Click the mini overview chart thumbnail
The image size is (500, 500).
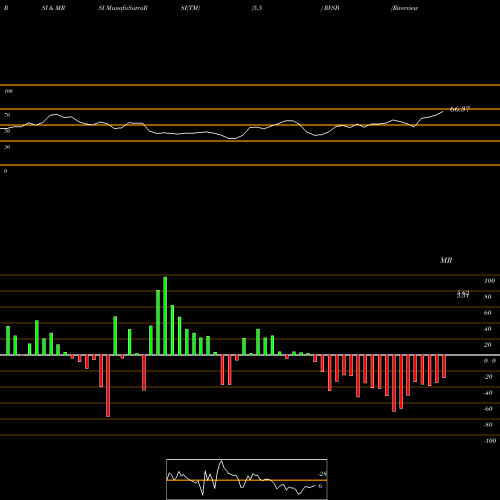click(x=247, y=479)
